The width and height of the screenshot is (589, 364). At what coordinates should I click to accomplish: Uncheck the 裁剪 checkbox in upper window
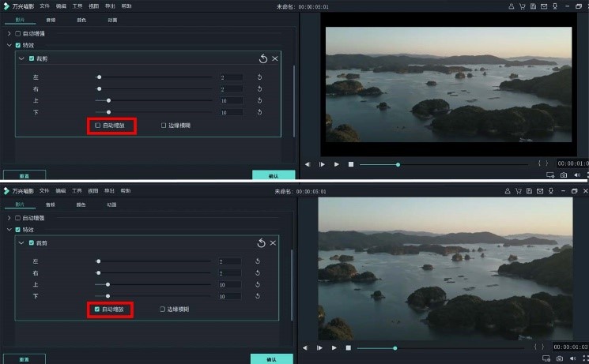(32, 58)
